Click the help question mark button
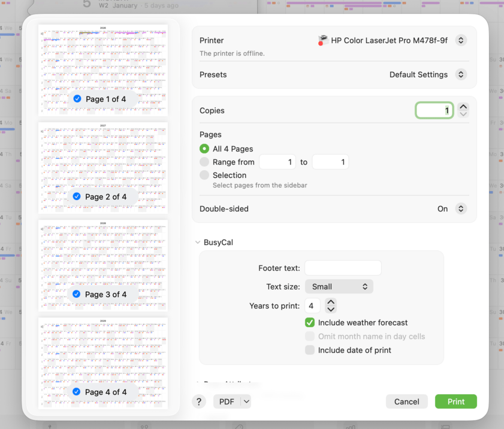This screenshot has width=504, height=429. pos(199,401)
